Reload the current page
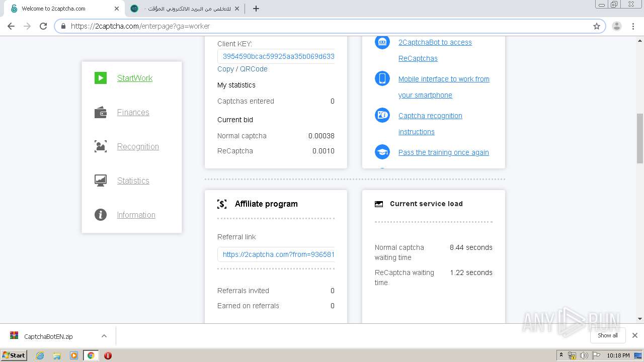The height and width of the screenshot is (362, 644). [43, 26]
